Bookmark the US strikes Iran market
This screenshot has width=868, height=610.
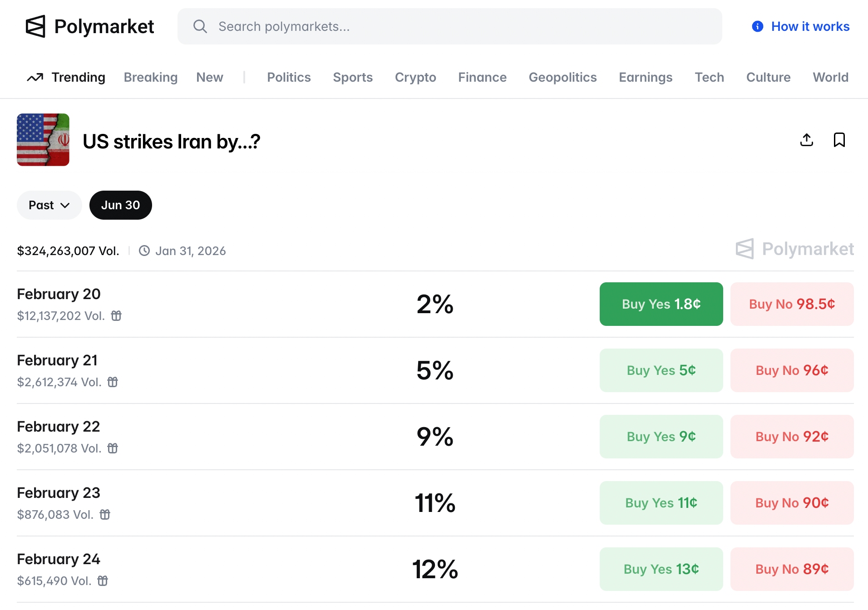pos(839,140)
